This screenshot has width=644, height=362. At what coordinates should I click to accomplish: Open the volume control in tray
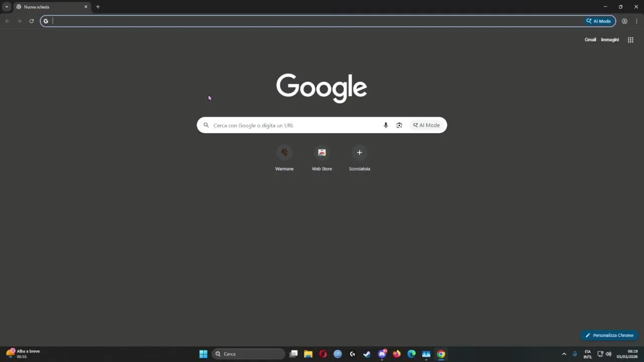click(x=609, y=354)
